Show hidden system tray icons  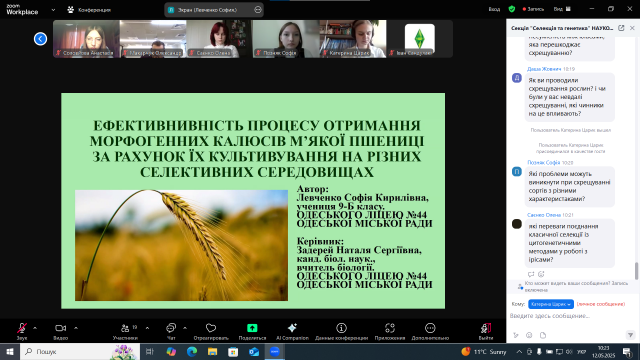[519, 351]
